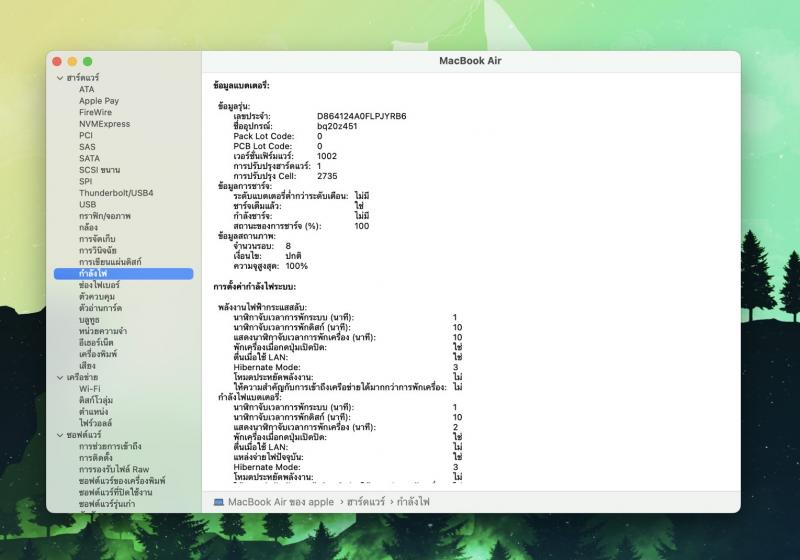Collapse the เครือข่าย section chevron

(60, 378)
